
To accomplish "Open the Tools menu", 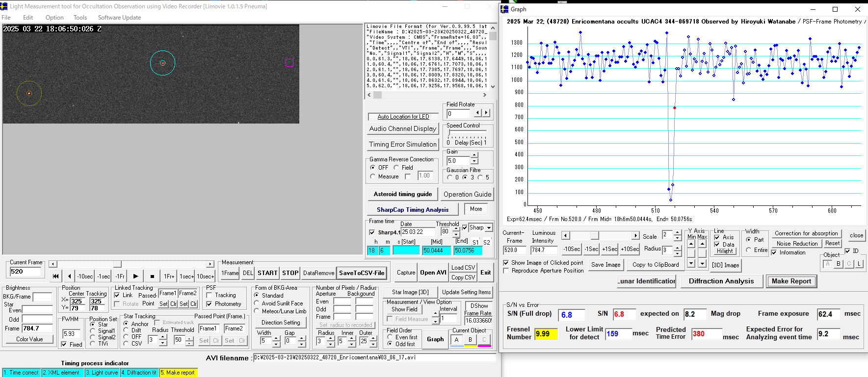I will tap(80, 18).
